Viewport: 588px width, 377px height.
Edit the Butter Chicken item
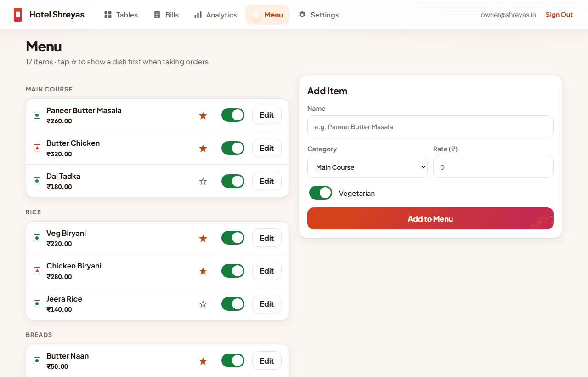tap(267, 148)
